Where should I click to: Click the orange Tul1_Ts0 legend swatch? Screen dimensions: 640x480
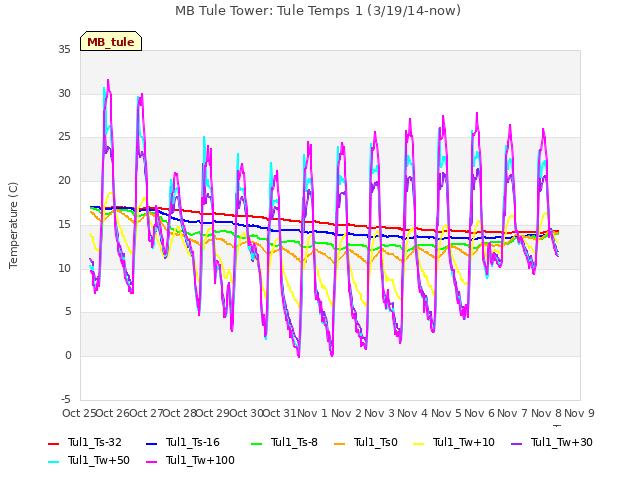pos(340,443)
